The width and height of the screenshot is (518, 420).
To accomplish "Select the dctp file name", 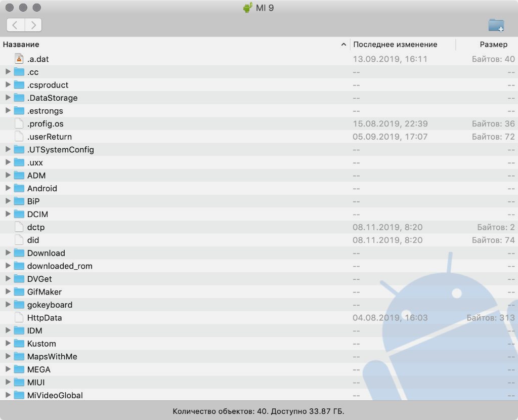I will (36, 227).
